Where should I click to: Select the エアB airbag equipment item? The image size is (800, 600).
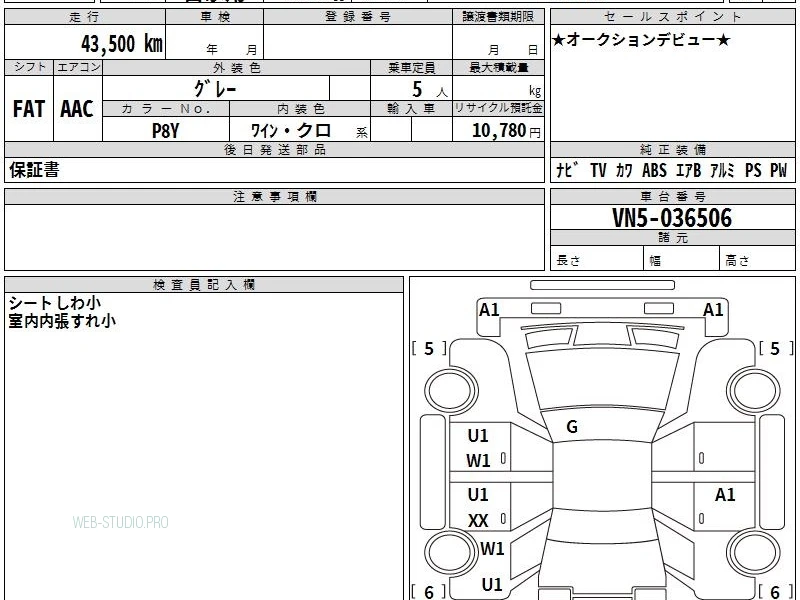689,170
